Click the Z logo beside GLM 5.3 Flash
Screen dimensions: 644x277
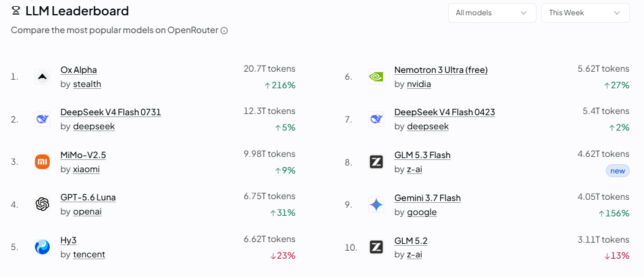pos(376,162)
